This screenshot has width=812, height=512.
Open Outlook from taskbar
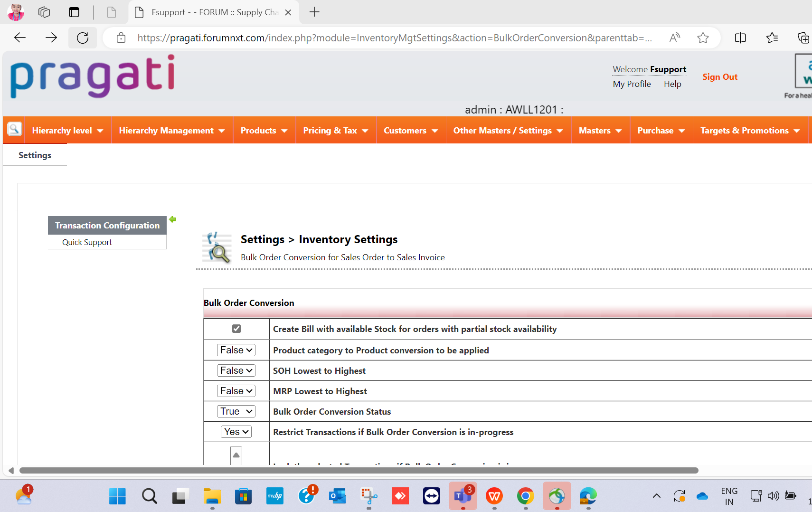click(338, 496)
